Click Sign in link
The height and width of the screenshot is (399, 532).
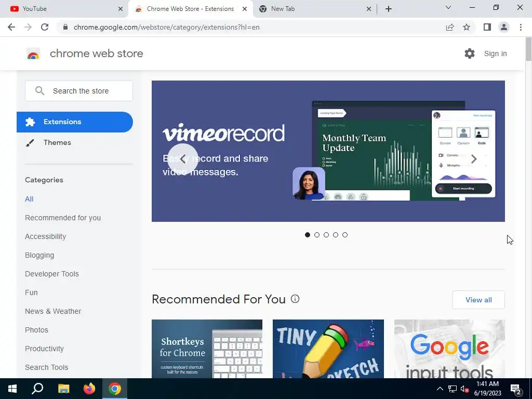[x=495, y=54]
